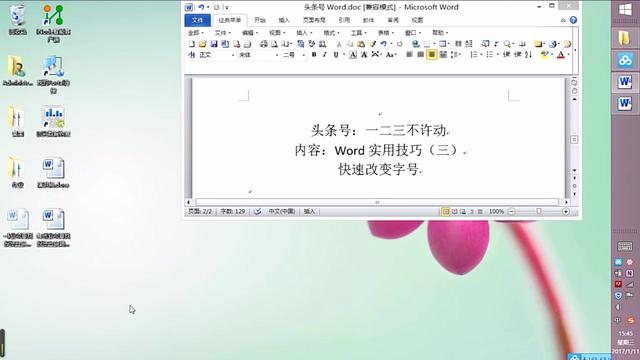Viewport: 640px width, 360px height.
Task: Click the Increase Indent icon
Action: coord(518,55)
